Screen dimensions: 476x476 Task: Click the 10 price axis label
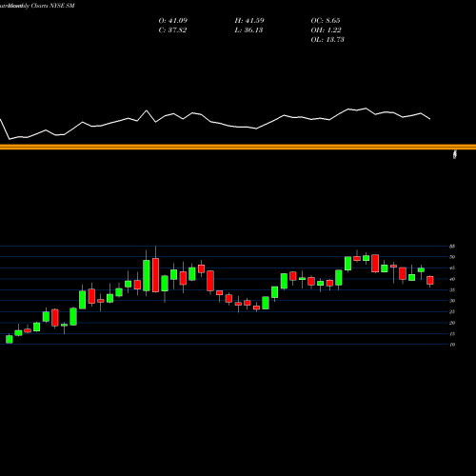(x=452, y=345)
